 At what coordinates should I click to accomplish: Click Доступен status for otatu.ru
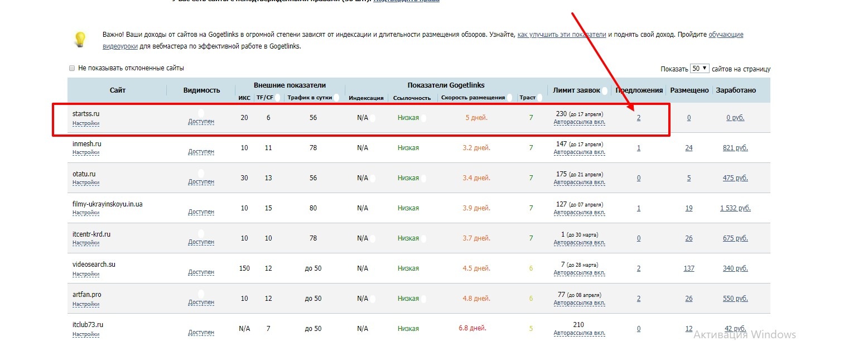click(x=201, y=182)
